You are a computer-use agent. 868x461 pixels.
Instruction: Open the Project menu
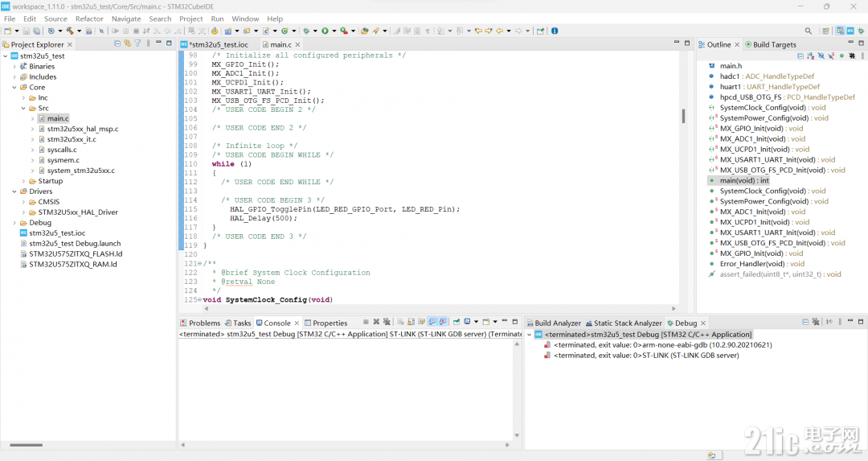pyautogui.click(x=191, y=19)
